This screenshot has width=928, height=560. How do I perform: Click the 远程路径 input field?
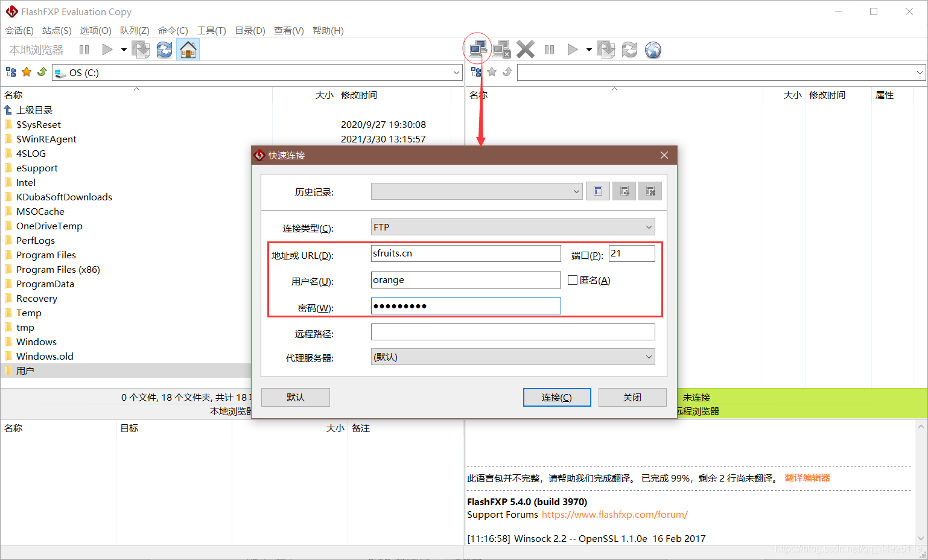[x=513, y=332]
